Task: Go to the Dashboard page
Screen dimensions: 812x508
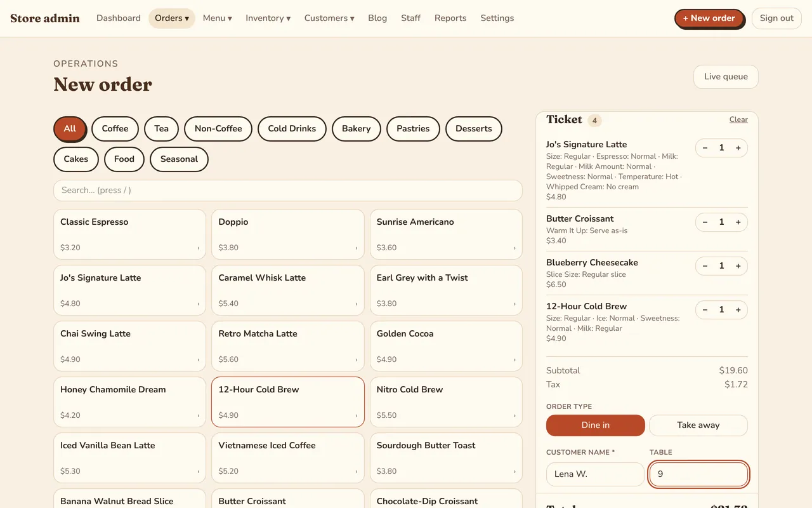Action: (x=119, y=18)
